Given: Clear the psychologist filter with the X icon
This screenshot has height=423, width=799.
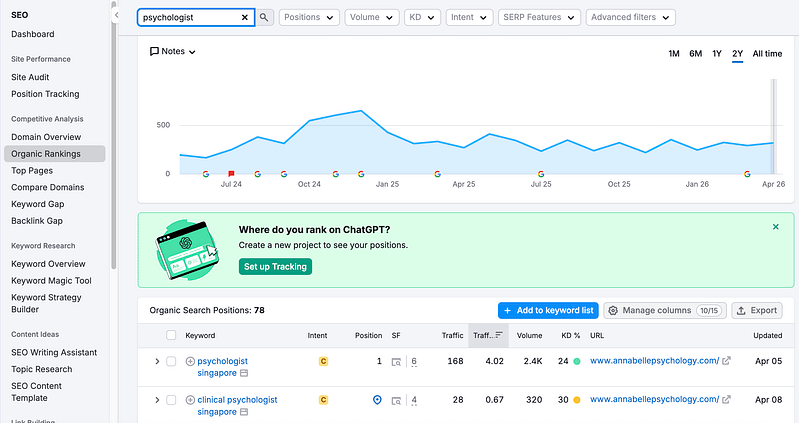Looking at the screenshot, I should 245,18.
